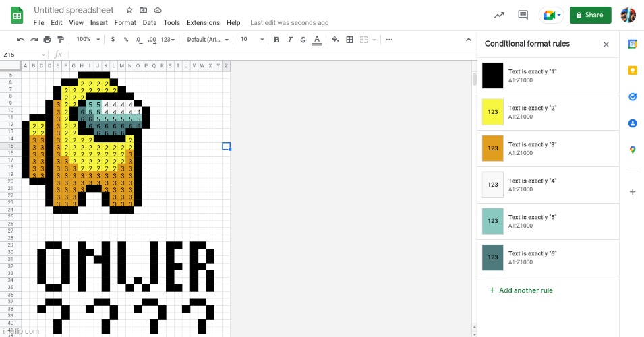644x337 pixels.
Task: Open Google Keep in the side panel
Action: click(633, 70)
